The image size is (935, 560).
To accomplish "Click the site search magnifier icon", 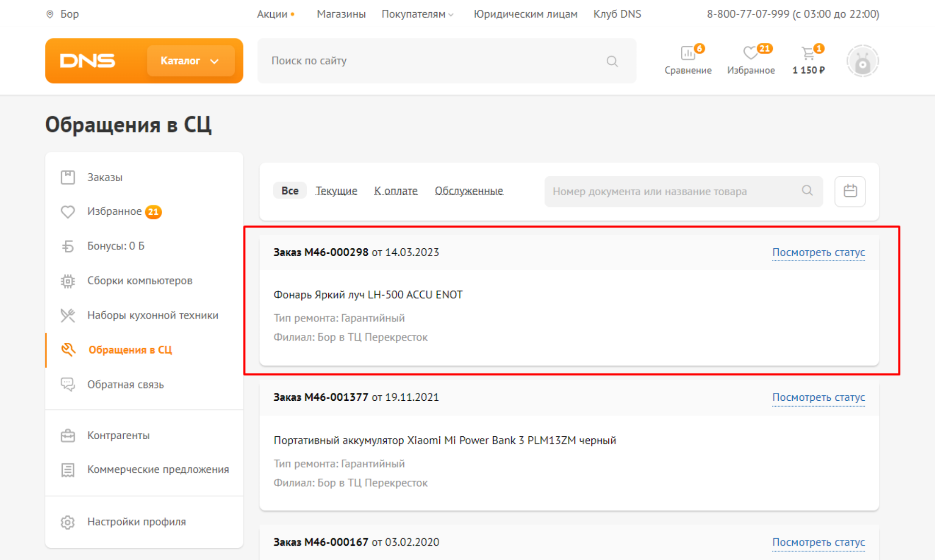I will coord(612,61).
